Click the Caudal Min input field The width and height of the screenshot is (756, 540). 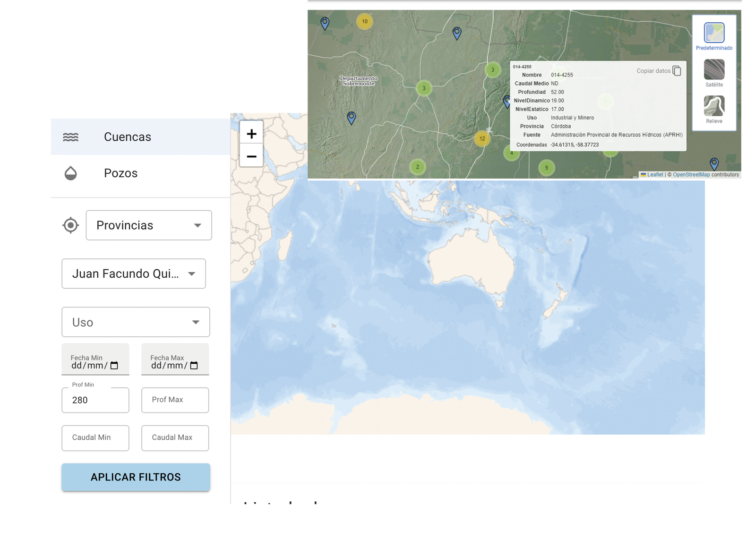pos(95,438)
